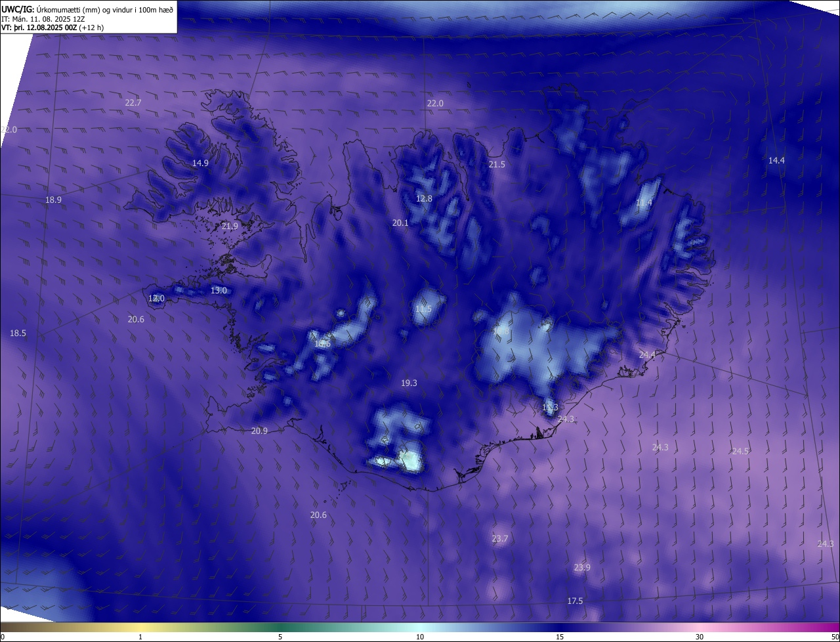
Task: Click the 19.3 value on the map
Action: pyautogui.click(x=409, y=383)
